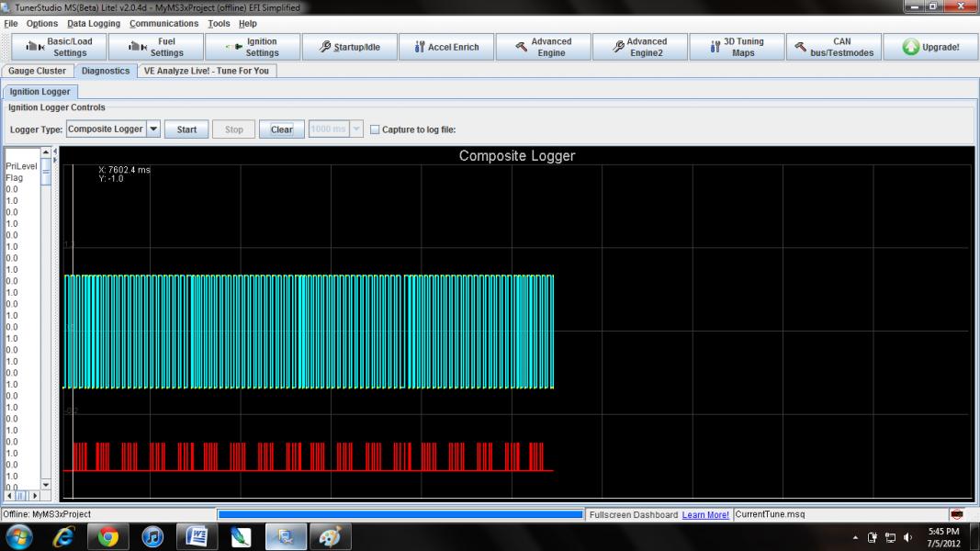This screenshot has height=551, width=980.
Task: Open the Basic/Load Settings menu
Action: (59, 47)
